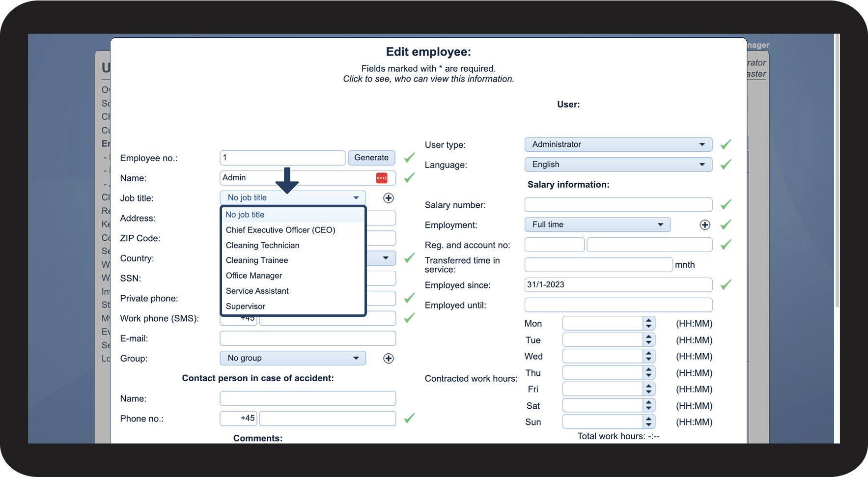The image size is (868, 477).
Task: Adjust Fri work hours stepper
Action: click(649, 389)
